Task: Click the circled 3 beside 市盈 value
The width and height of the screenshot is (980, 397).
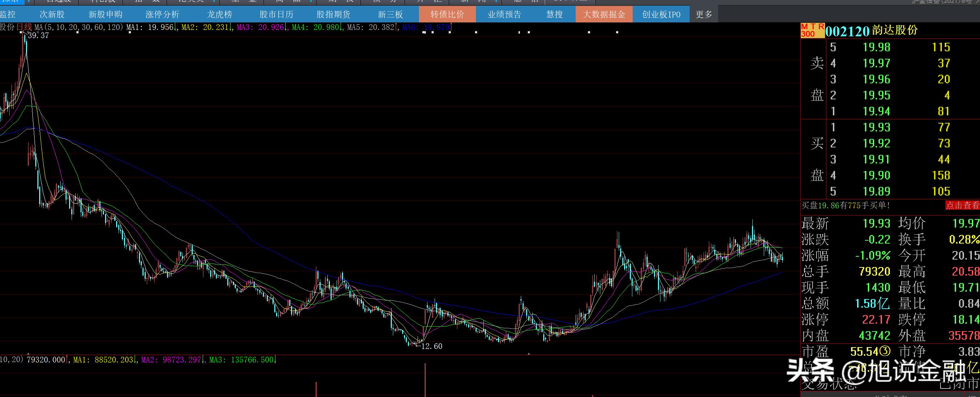Action: click(x=885, y=351)
